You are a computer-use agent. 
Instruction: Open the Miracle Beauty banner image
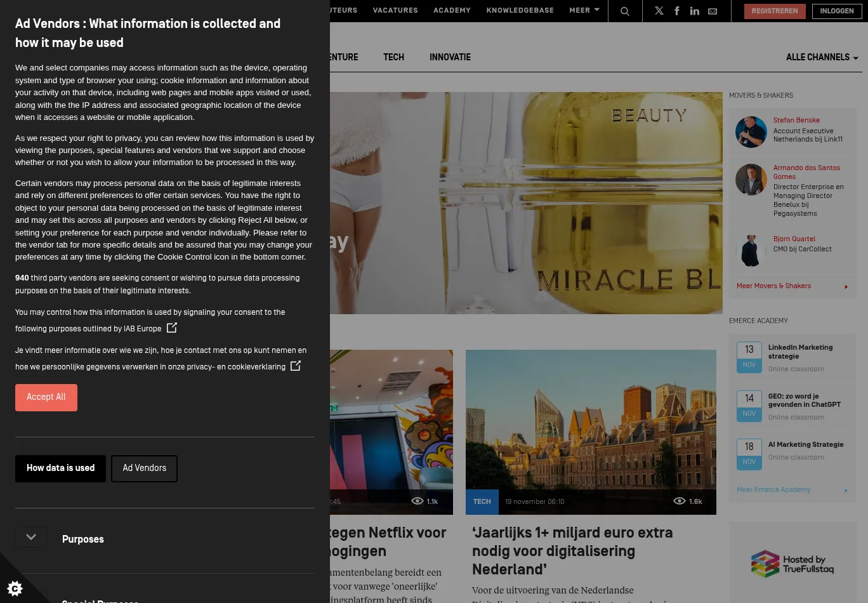(525, 203)
